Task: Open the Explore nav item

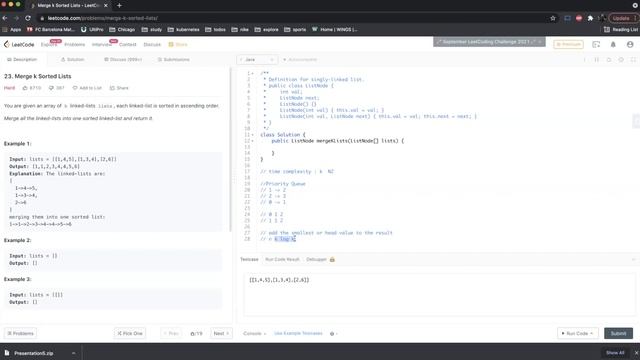Action: tap(49, 44)
